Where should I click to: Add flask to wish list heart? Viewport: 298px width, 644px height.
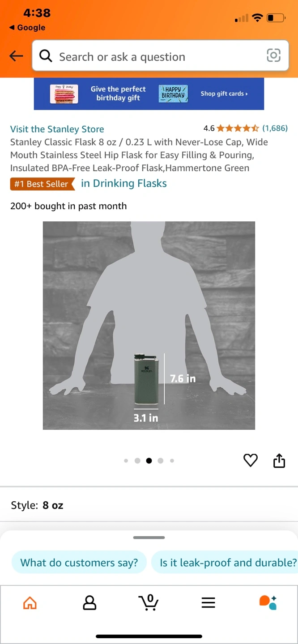tap(251, 460)
